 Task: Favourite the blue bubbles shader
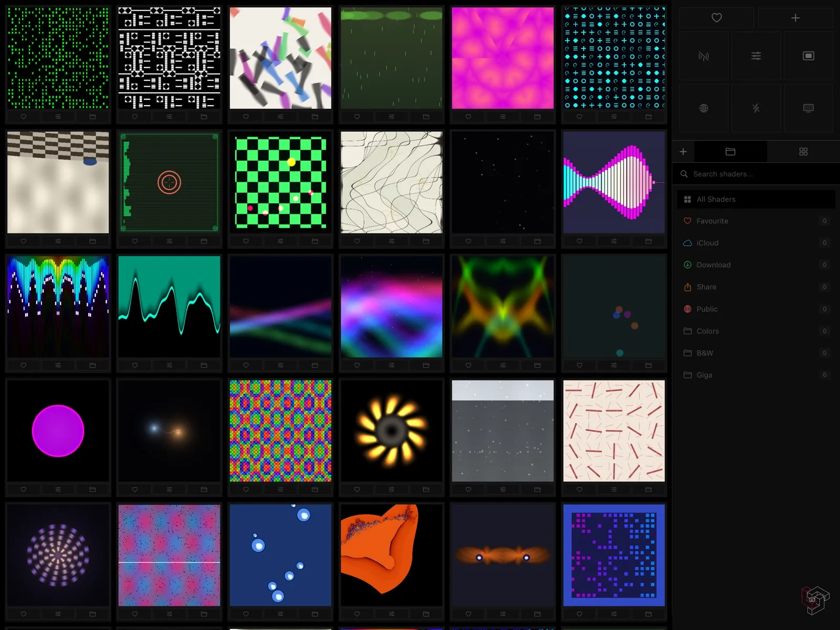[246, 614]
